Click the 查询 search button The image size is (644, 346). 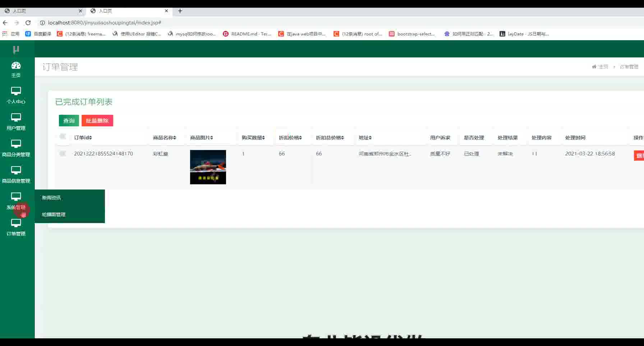[69, 121]
